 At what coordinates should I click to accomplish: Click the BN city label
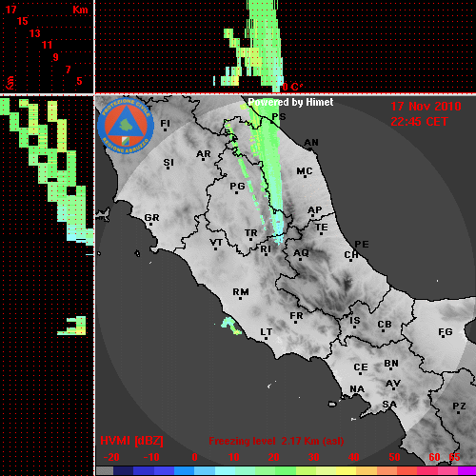coord(391,364)
